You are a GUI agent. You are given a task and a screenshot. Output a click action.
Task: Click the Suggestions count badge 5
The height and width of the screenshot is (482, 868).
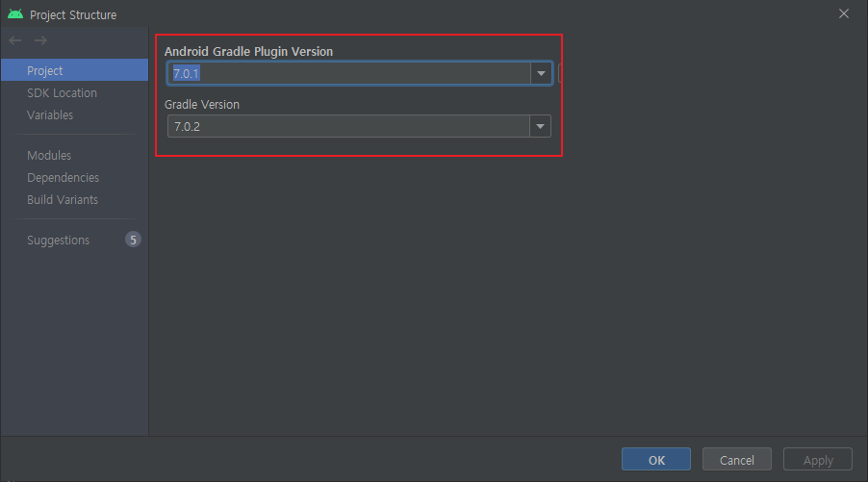coord(133,240)
